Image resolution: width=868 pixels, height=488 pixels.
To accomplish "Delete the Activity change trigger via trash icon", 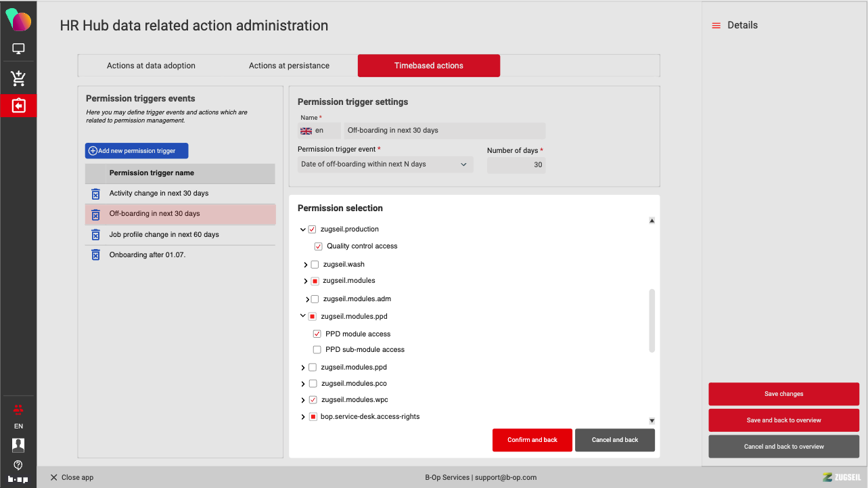I will tap(95, 194).
